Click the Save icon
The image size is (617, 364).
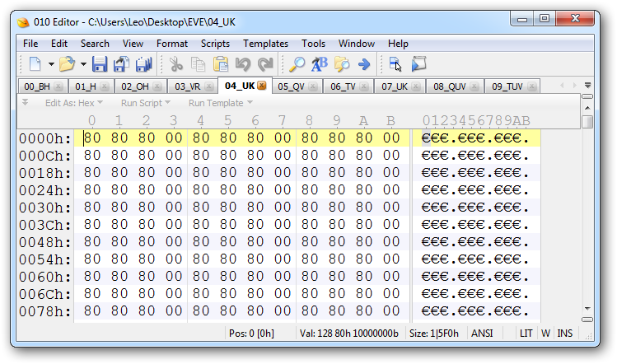pyautogui.click(x=100, y=64)
